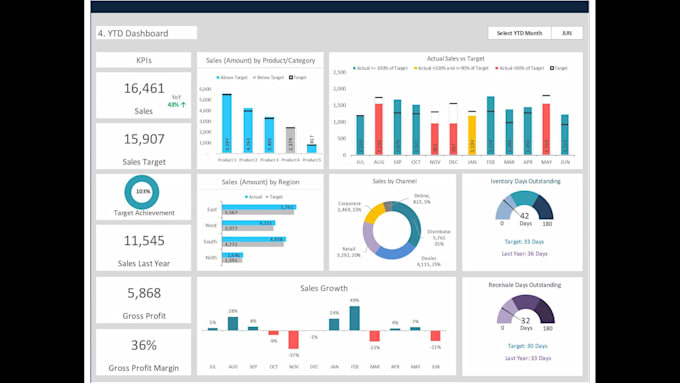The height and width of the screenshot is (383, 680).
Task: Click the Actual Sales vs Target title
Action: (456, 58)
